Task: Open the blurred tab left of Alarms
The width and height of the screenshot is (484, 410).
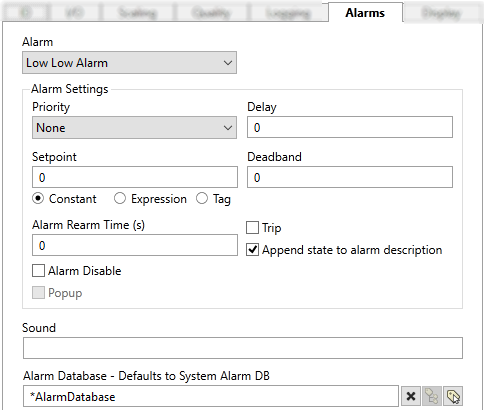Action: 289,14
